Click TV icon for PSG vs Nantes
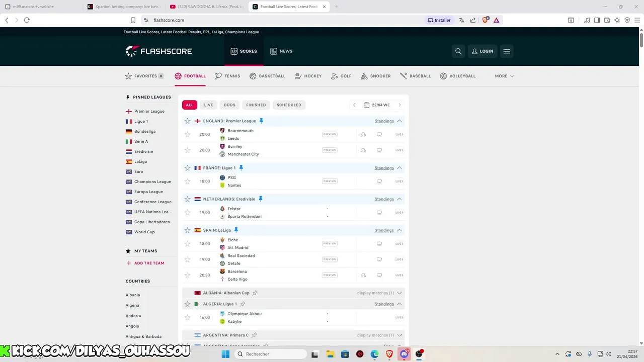The width and height of the screenshot is (644, 362). coord(379,181)
